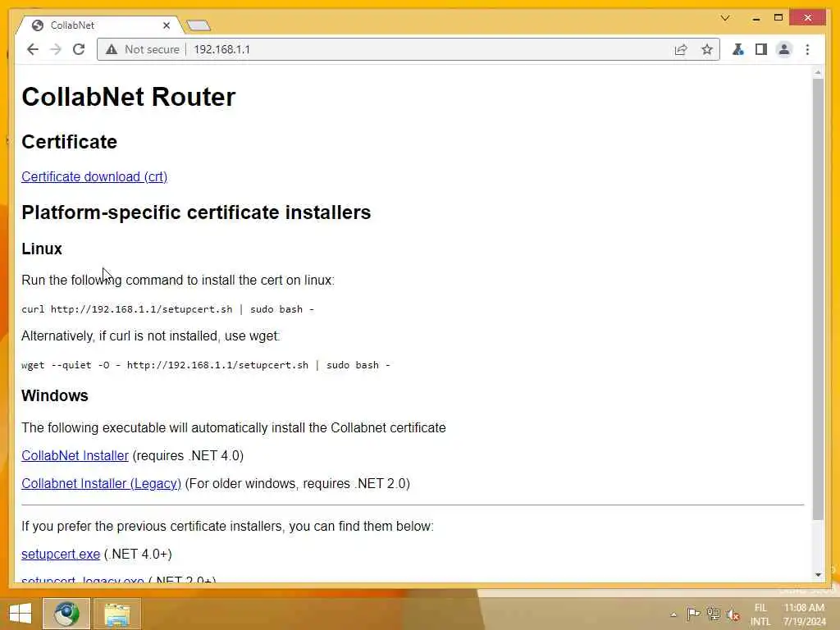Open the Collabnet Installer (Legacy) link
Viewport: 840px width, 630px height.
pyautogui.click(x=101, y=483)
